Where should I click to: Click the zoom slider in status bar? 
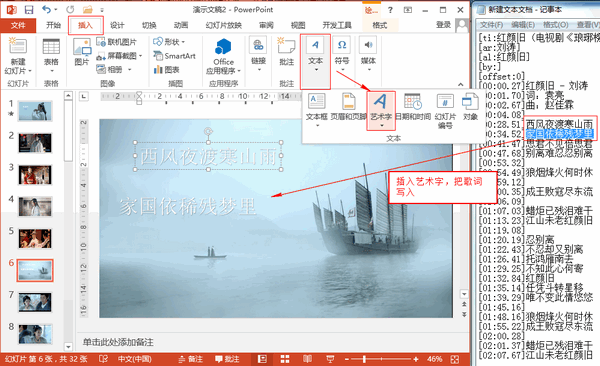(382, 359)
